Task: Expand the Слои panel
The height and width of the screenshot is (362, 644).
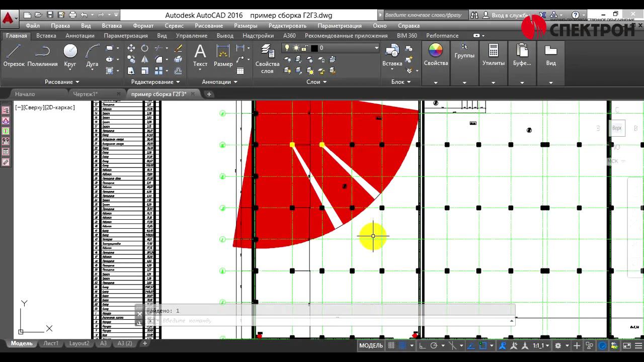Action: [x=316, y=82]
